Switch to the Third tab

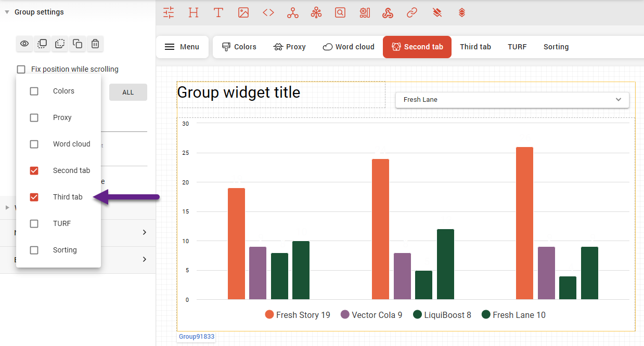tap(475, 47)
